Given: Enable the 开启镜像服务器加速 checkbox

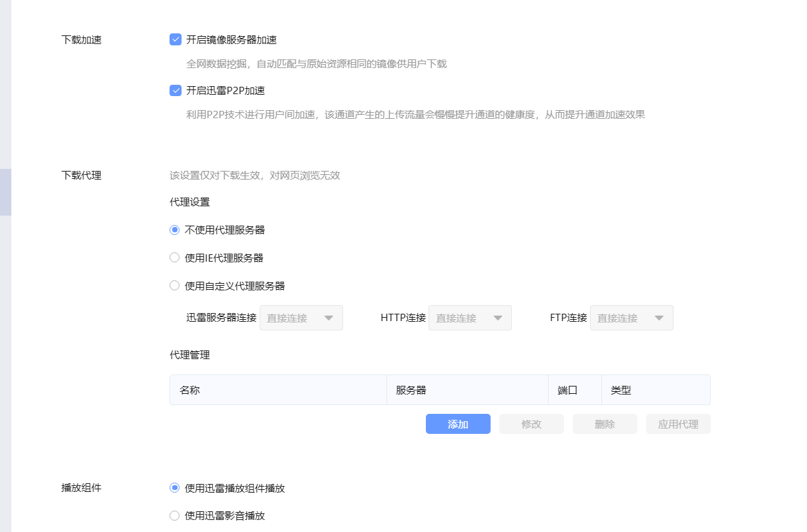Looking at the screenshot, I should (x=175, y=39).
